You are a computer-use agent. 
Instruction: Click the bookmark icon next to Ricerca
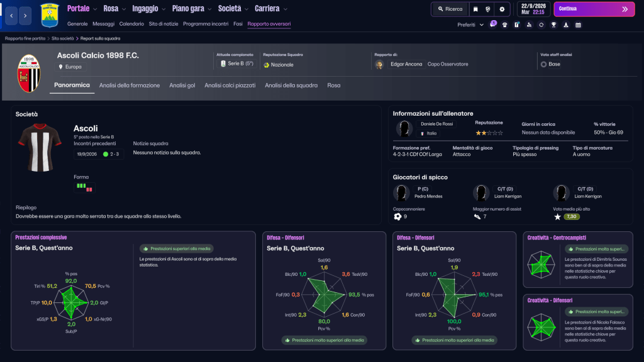(x=475, y=9)
